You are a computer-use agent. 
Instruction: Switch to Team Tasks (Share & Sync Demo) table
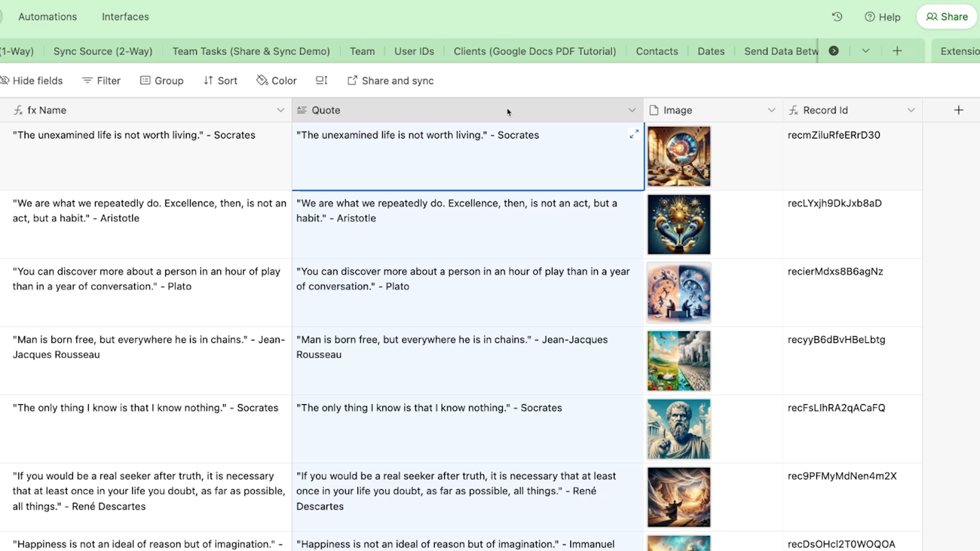(251, 51)
